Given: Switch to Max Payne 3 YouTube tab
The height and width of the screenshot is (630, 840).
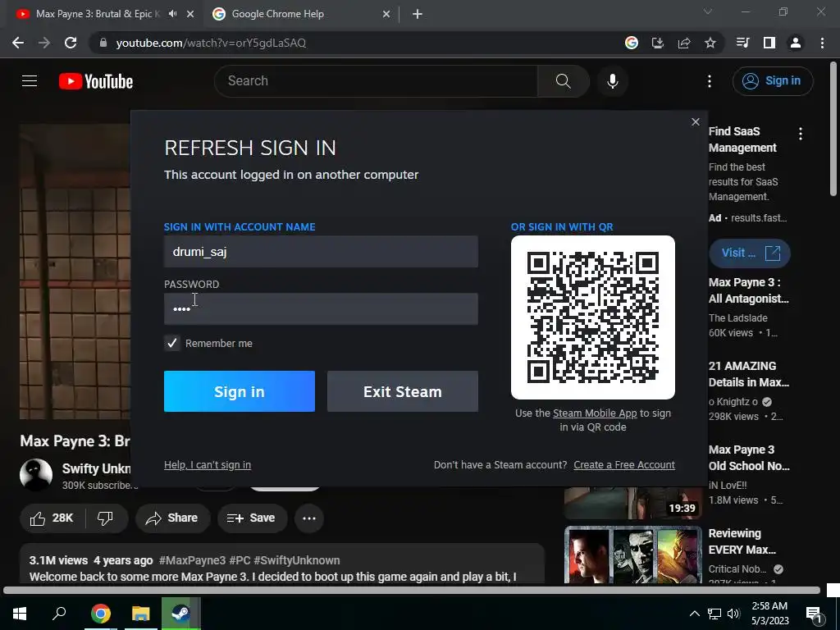Looking at the screenshot, I should 98,14.
